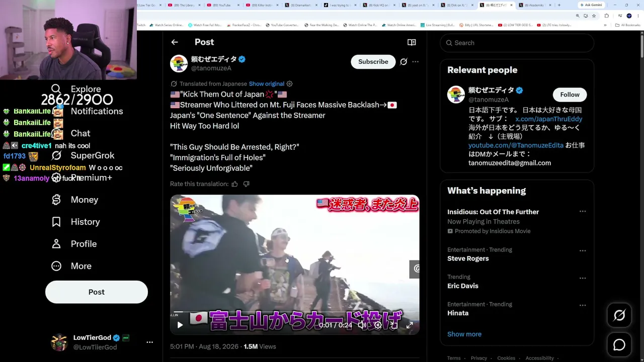Mute the video volume
644x362 pixels.
[x=362, y=325]
